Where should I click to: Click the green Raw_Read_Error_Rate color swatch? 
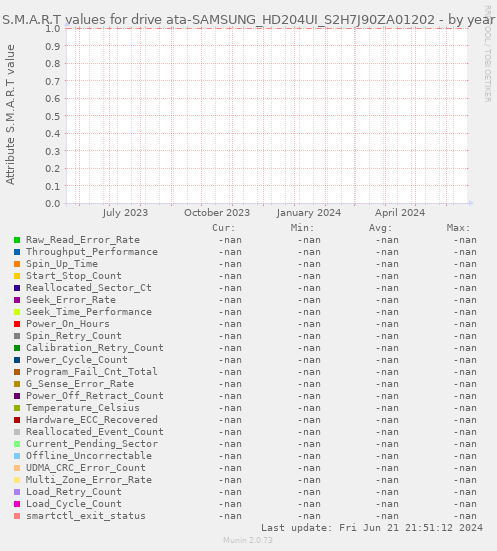[17, 240]
